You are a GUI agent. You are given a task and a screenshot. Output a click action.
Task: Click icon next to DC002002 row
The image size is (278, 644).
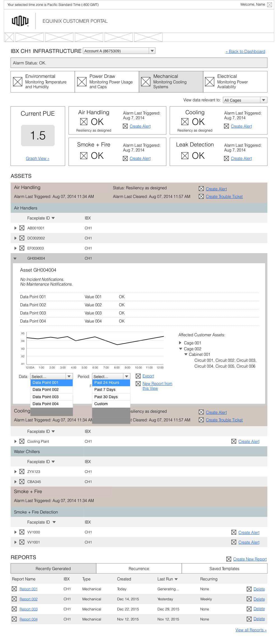point(22,238)
